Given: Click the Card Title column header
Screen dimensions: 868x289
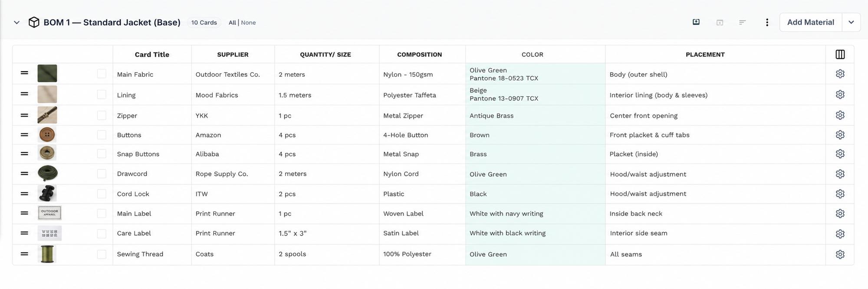Looking at the screenshot, I should (152, 55).
